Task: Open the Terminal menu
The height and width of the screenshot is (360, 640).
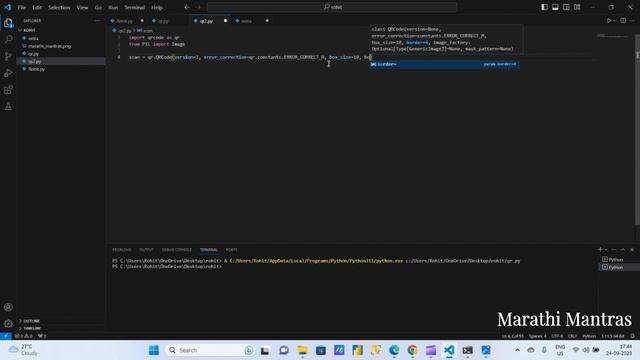Action: click(135, 7)
